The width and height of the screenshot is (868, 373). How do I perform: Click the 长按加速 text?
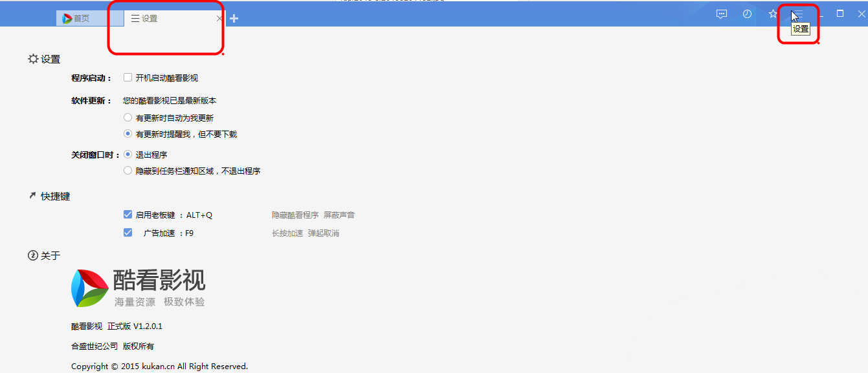pyautogui.click(x=287, y=233)
